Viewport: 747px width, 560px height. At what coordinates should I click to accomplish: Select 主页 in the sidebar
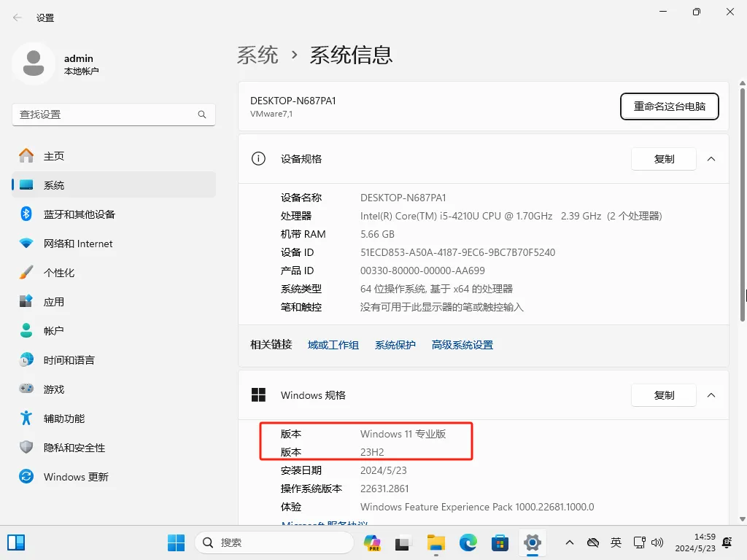point(114,156)
